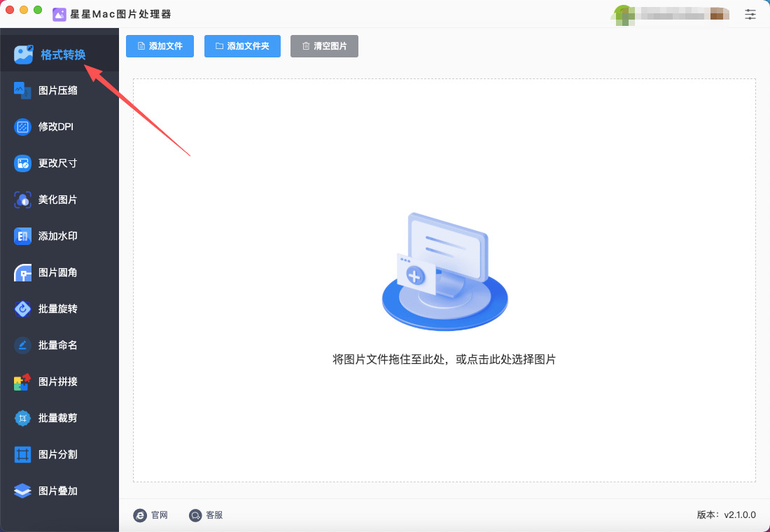The height and width of the screenshot is (532, 770).
Task: Click the app logo in title bar
Action: click(x=59, y=14)
